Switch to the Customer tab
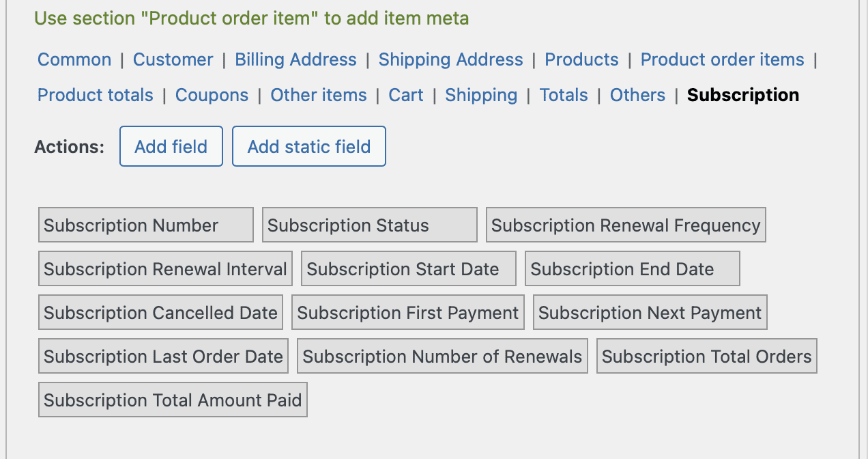868x459 pixels. point(173,59)
